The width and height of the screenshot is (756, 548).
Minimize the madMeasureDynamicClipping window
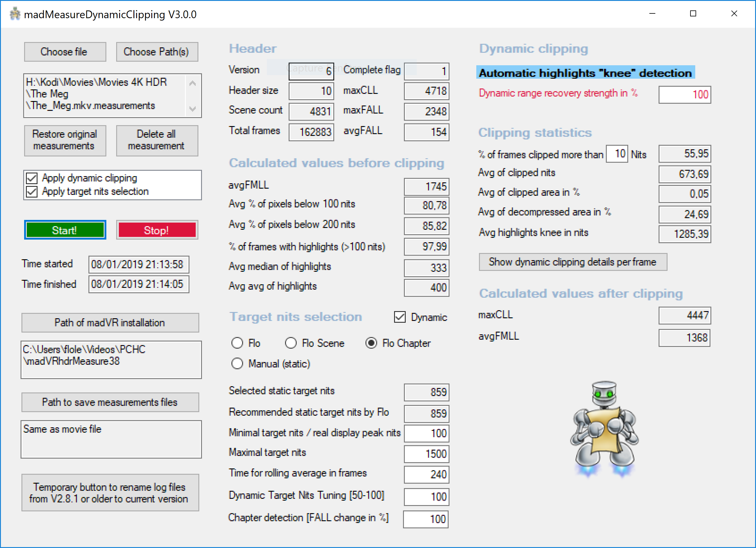pos(652,14)
